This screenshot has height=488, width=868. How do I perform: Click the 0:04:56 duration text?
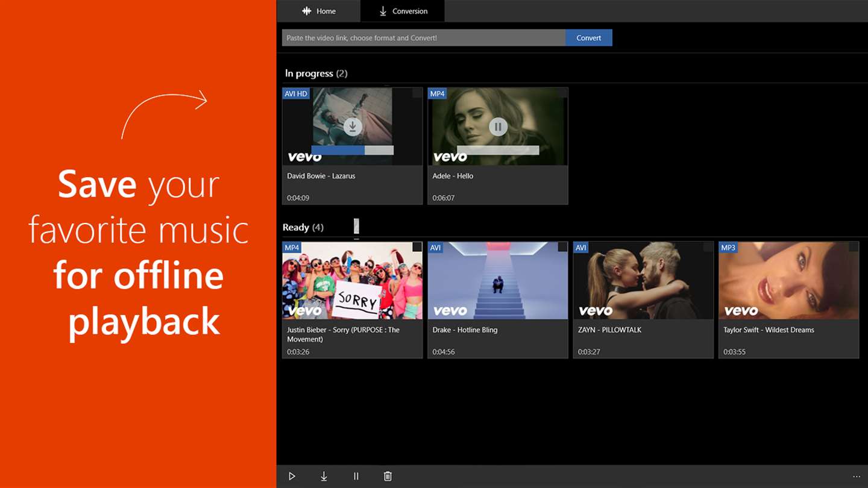click(x=443, y=352)
